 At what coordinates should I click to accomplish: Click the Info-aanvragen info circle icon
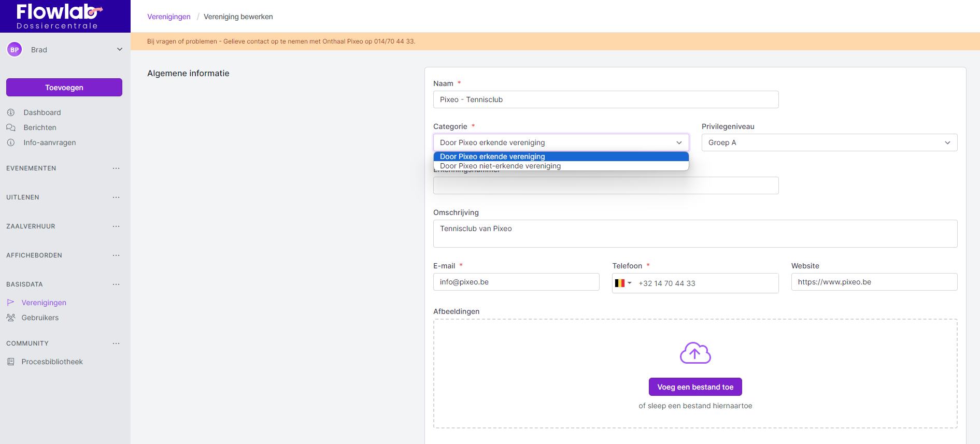(11, 142)
